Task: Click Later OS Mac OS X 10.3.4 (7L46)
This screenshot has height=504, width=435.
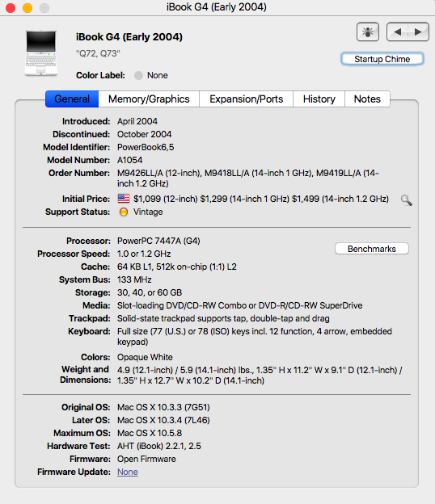Action: click(x=163, y=420)
